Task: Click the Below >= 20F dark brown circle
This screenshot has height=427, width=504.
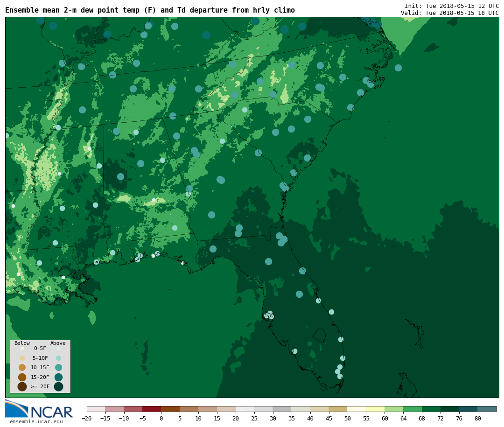Action: coord(22,386)
